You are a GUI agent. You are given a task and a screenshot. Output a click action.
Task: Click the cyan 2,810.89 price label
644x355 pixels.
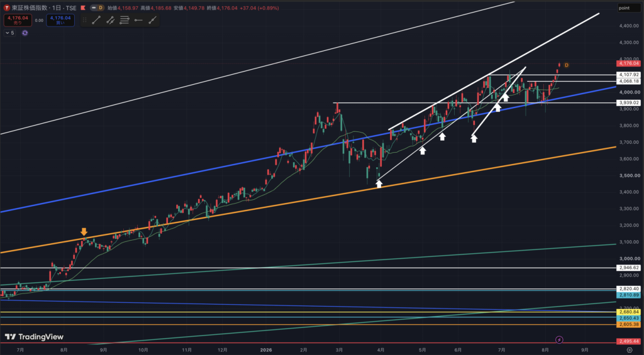coord(628,295)
